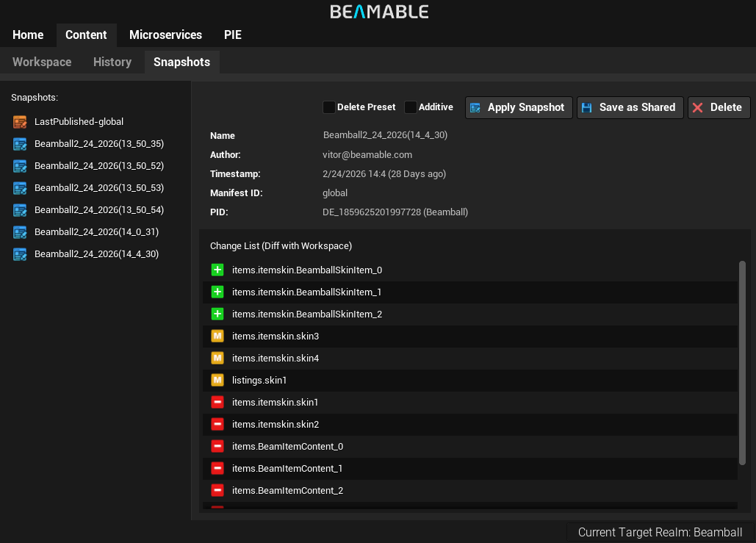756x543 pixels.
Task: Click the green added icon for BeamballSkinItem_0
Action: 217,270
